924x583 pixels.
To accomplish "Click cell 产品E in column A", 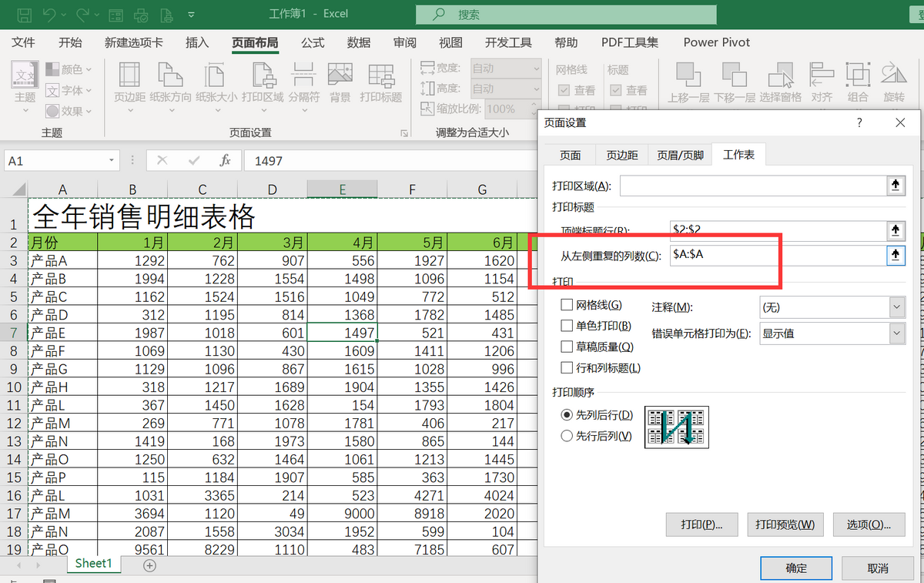I will [x=62, y=333].
